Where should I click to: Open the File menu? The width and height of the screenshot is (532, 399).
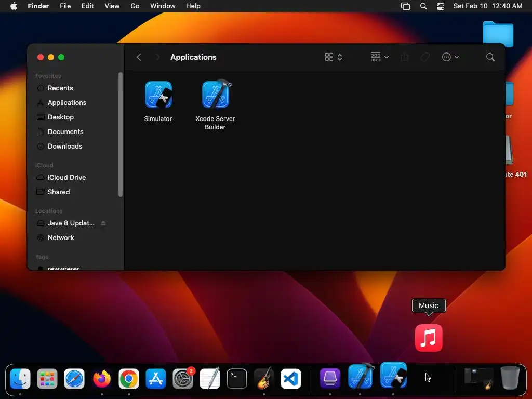pos(65,6)
